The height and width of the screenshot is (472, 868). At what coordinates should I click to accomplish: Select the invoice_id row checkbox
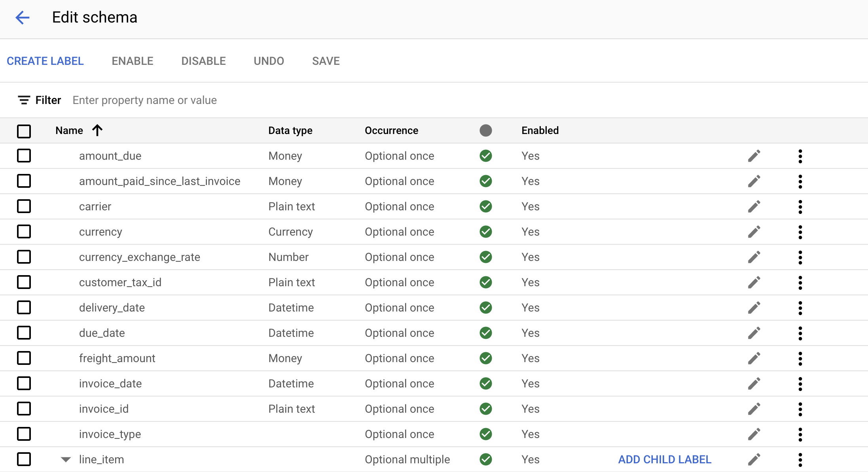coord(24,409)
